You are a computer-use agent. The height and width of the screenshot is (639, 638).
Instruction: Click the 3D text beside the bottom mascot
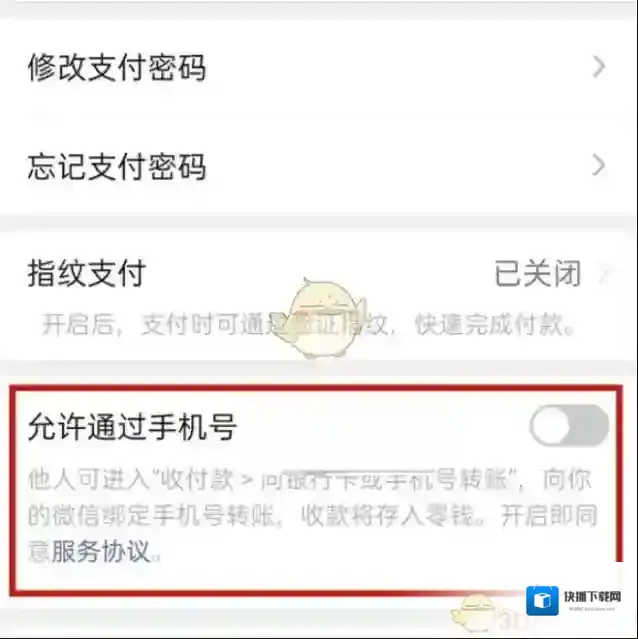click(513, 621)
